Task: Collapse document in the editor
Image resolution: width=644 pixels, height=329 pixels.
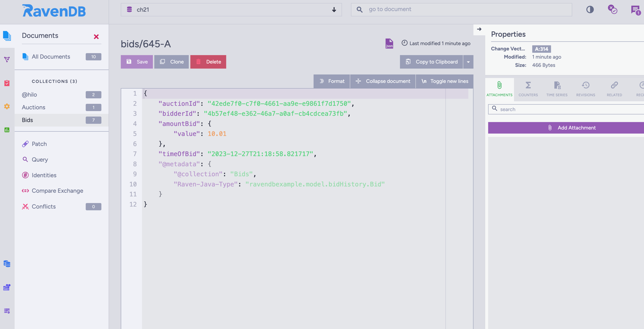Action: coord(383,81)
